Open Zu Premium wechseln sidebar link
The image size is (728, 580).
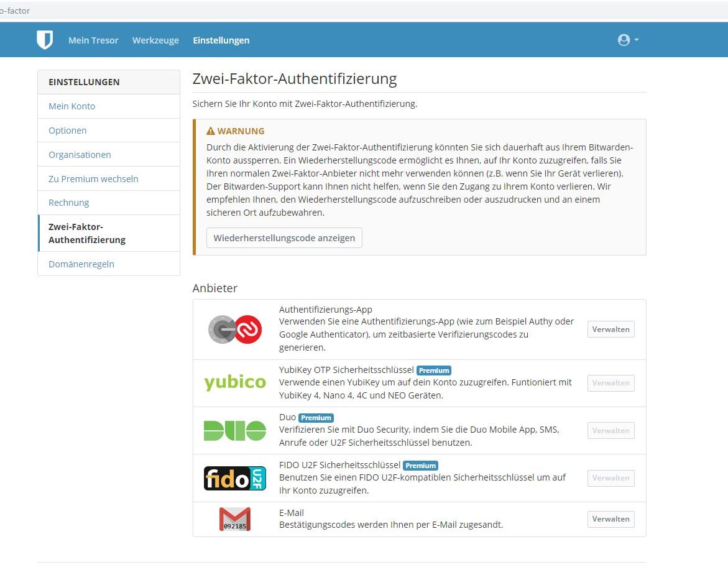click(93, 179)
